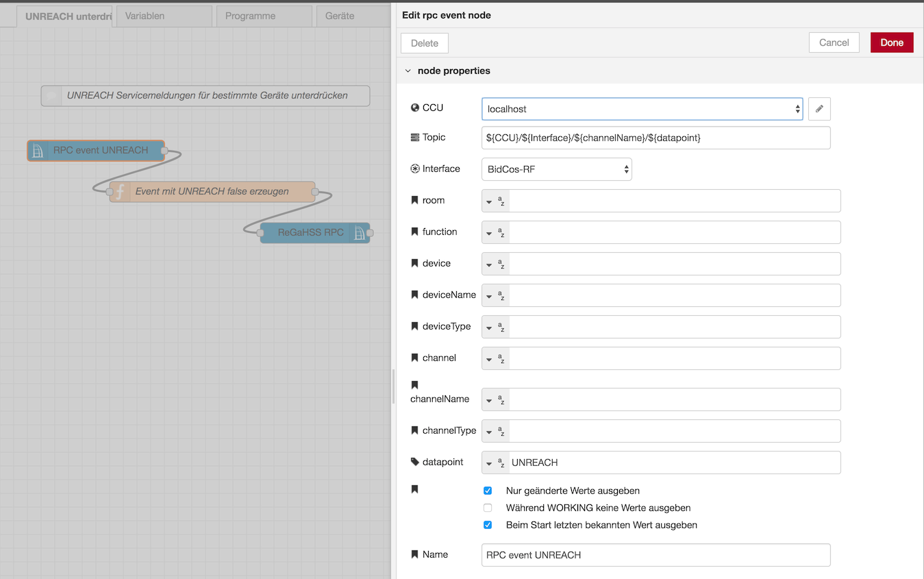
Task: Click the bookmark icon beside deviceType
Action: pos(414,326)
